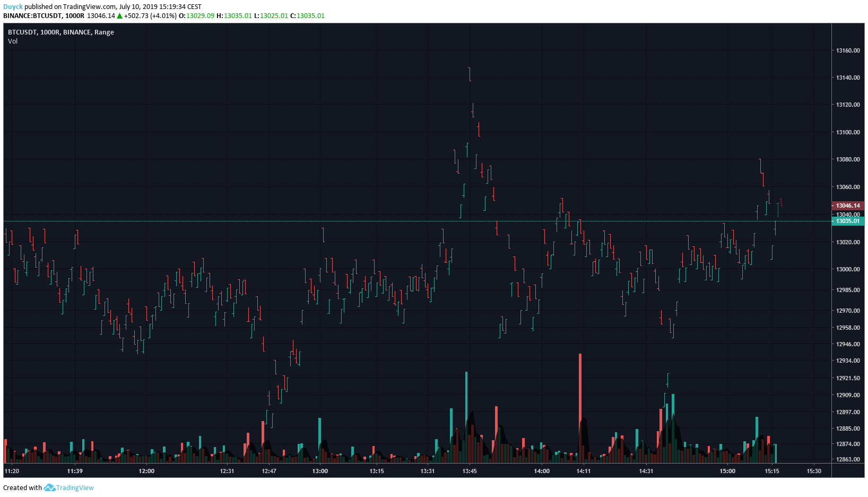The height and width of the screenshot is (497, 868).
Task: Click the H:13035.01 high value in header
Action: [x=234, y=15]
